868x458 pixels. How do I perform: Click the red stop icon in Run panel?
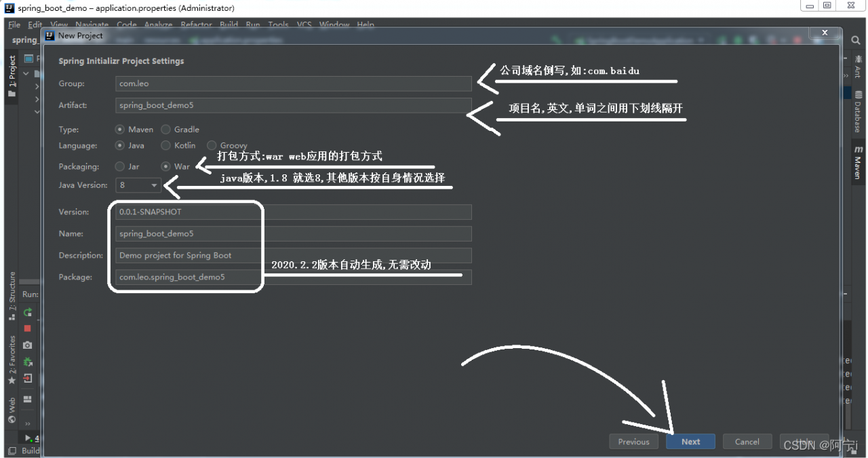pos(28,328)
